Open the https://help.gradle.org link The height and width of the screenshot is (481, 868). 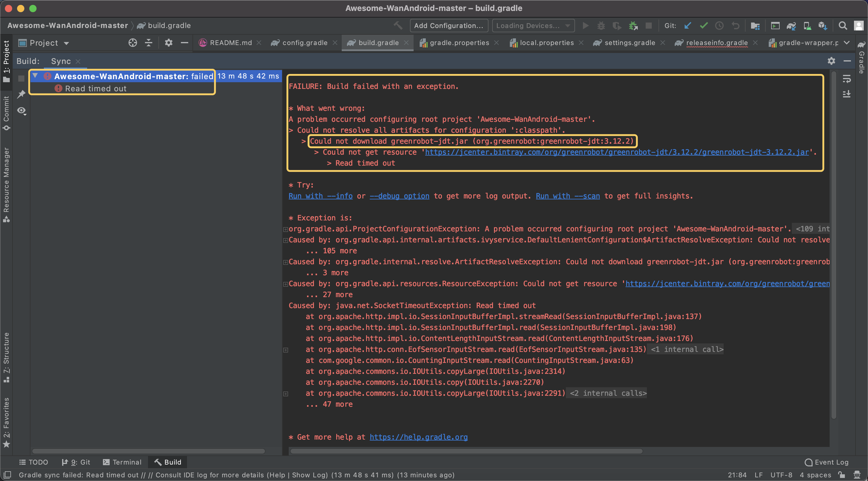pyautogui.click(x=418, y=437)
